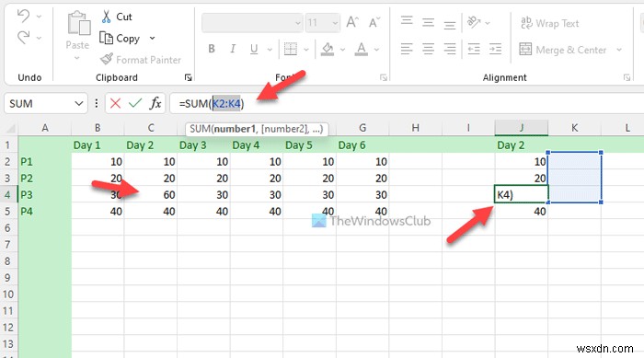Click the formula bar options dots

(96, 103)
